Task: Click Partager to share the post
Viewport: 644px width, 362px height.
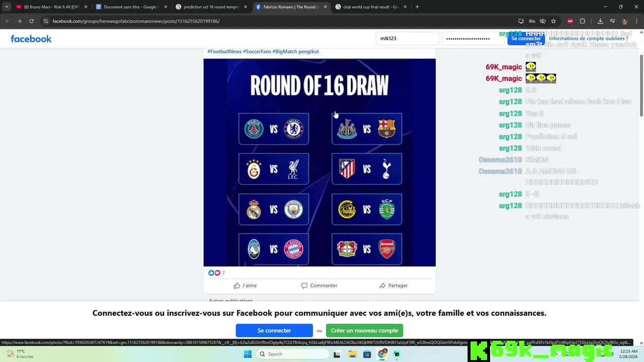Action: pos(393,286)
